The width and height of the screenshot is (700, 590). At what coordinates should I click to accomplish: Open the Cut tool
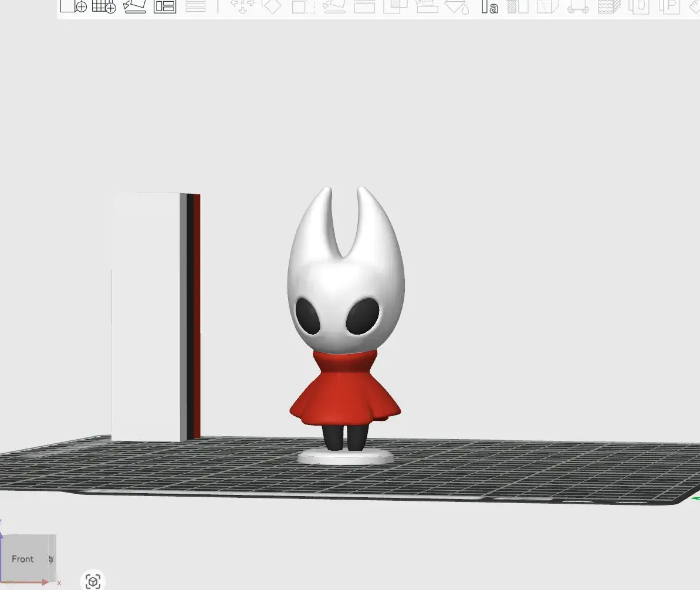point(364,8)
